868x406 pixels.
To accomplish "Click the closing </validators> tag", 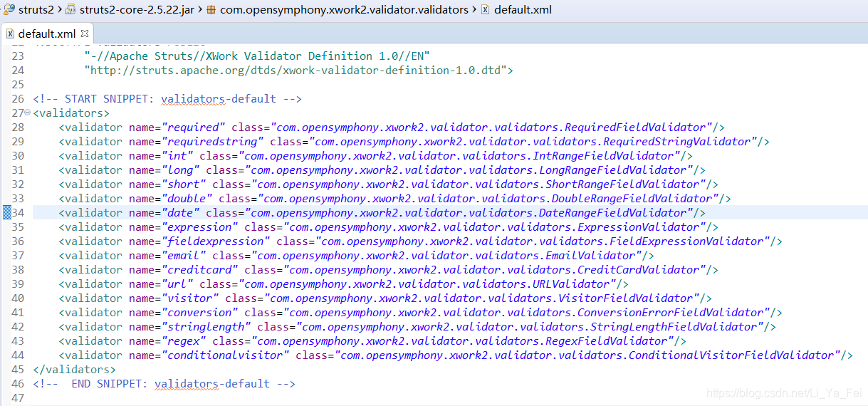I will click(x=74, y=369).
